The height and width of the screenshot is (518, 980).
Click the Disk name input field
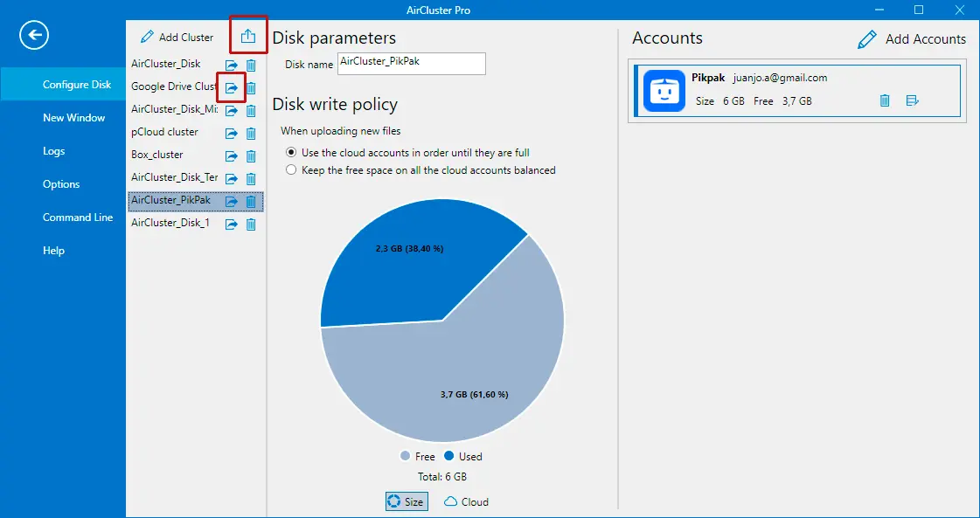point(411,64)
